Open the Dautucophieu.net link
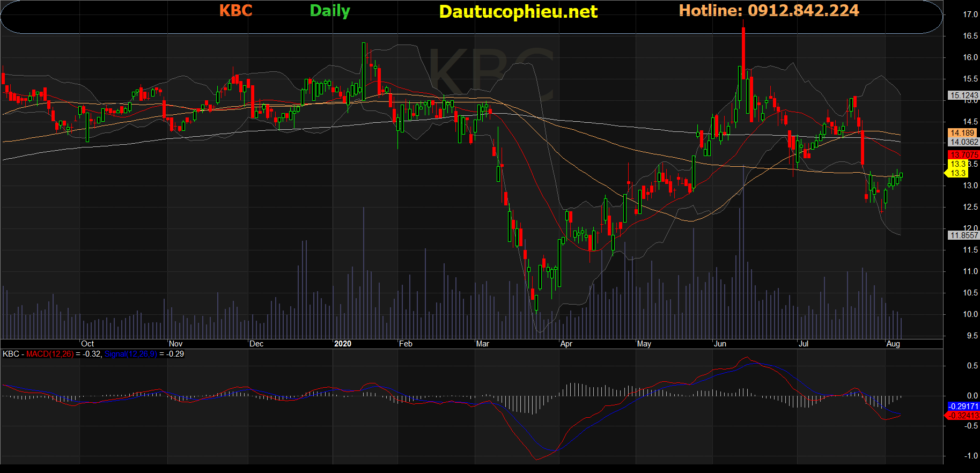The height and width of the screenshot is (473, 980). click(x=518, y=12)
